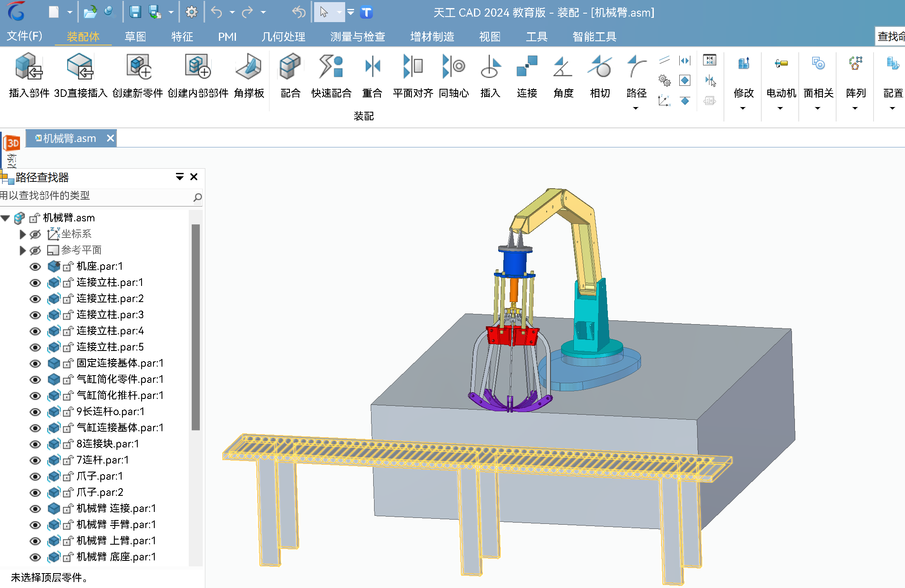
Task: Click the Redo arrow icon
Action: coord(247,12)
